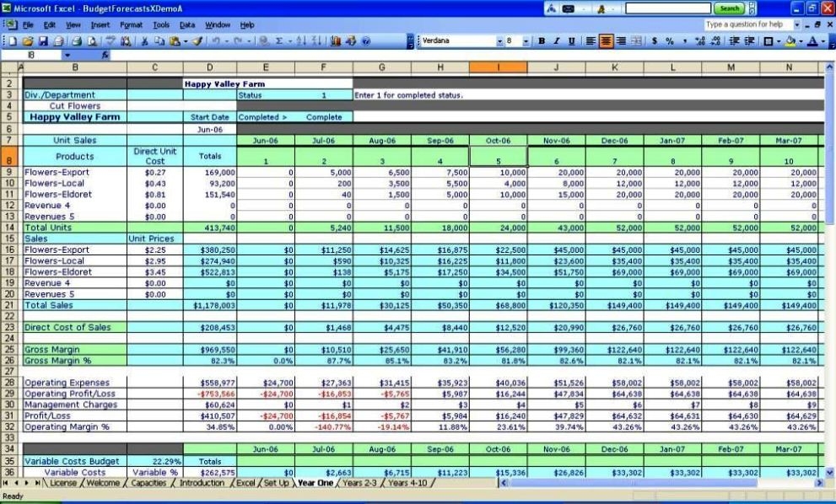Select the AutoSum tool
This screenshot has width=836, height=504.
pyautogui.click(x=278, y=42)
